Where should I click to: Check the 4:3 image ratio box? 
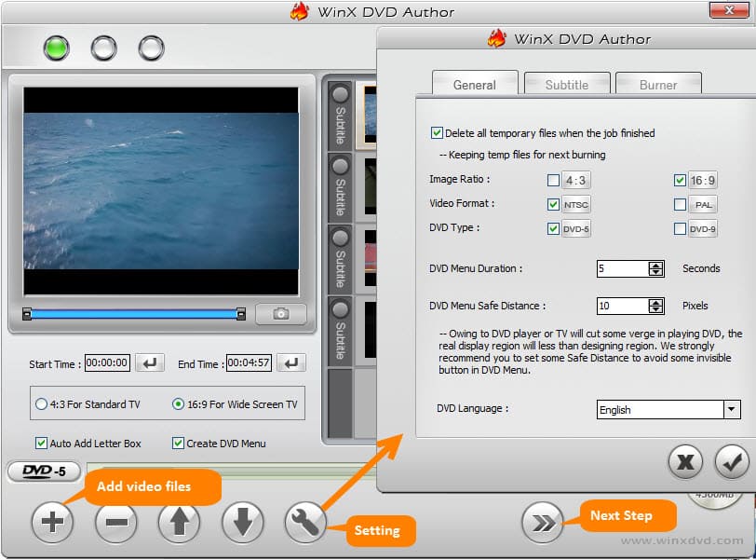553,181
